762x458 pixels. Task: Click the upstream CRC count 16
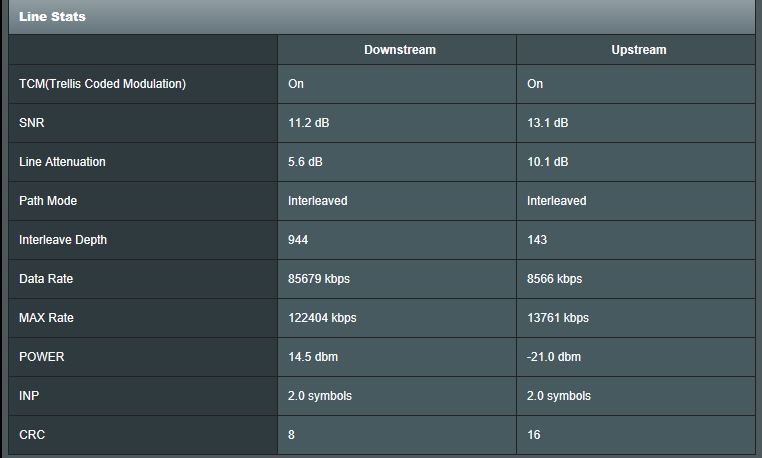point(534,435)
